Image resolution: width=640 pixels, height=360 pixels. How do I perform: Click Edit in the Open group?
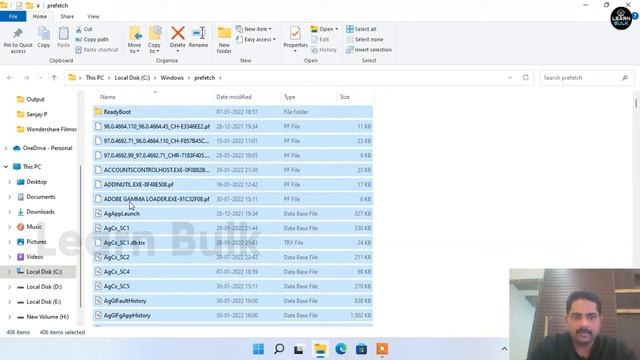(x=320, y=40)
